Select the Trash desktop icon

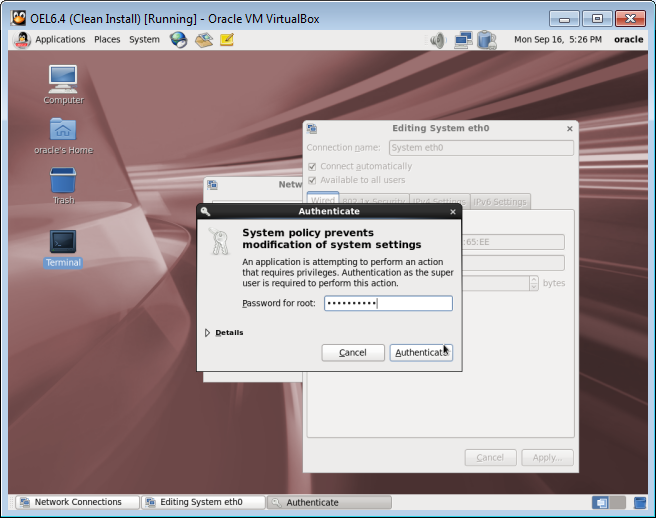tap(63, 186)
